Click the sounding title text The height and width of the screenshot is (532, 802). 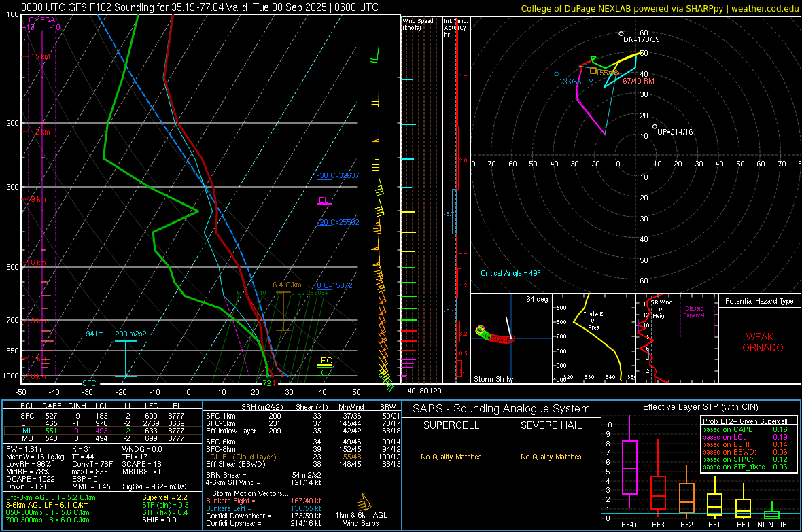[x=199, y=7]
